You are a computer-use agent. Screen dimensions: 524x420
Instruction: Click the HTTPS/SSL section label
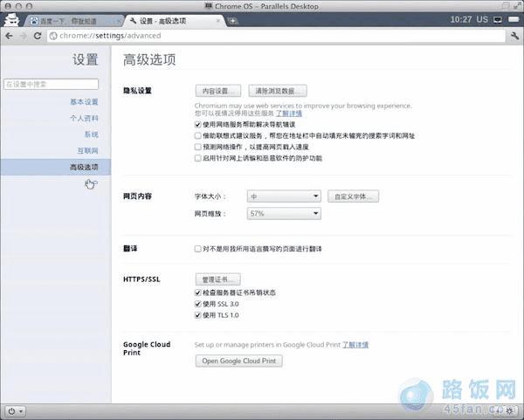(x=141, y=279)
